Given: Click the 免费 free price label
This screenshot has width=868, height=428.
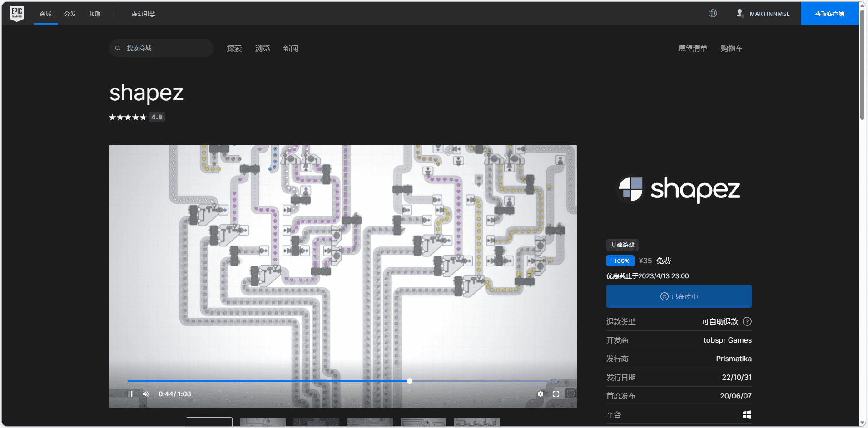Looking at the screenshot, I should [x=664, y=261].
